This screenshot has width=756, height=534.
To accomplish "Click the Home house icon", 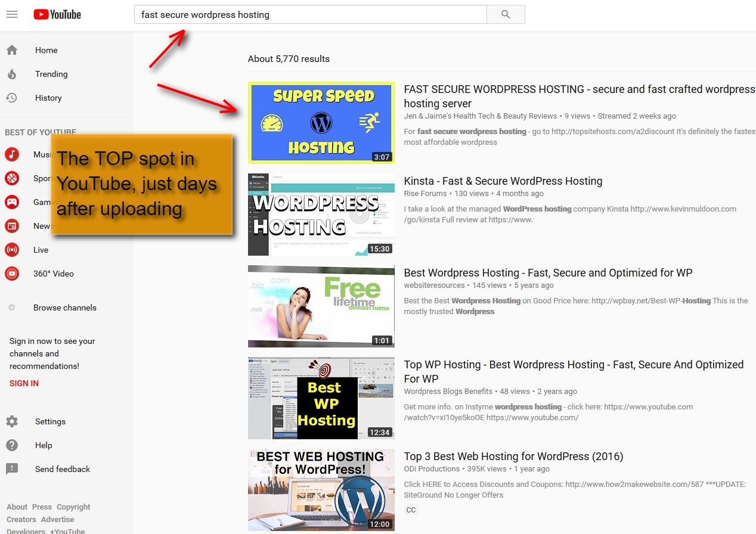I will (12, 50).
